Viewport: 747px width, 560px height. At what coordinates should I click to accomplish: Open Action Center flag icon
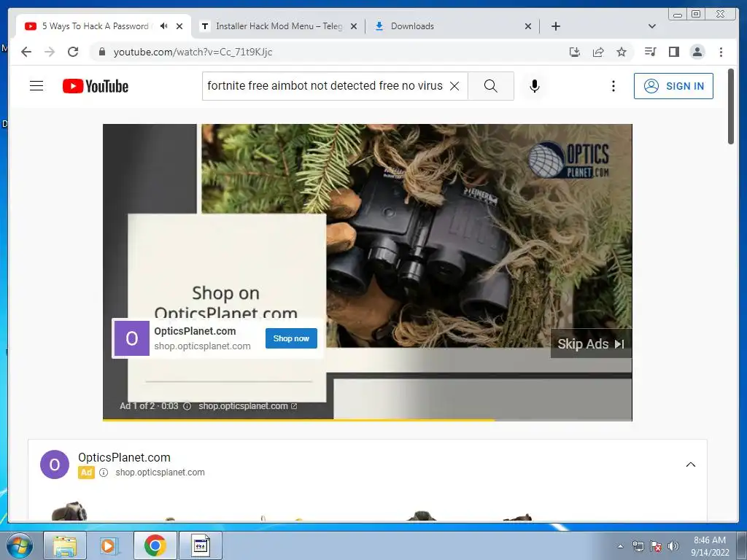(x=656, y=546)
